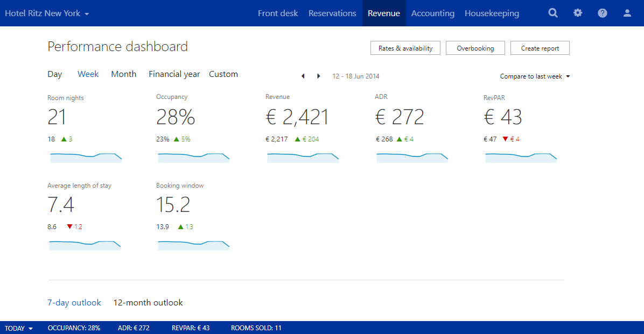The width and height of the screenshot is (644, 334).
Task: Click the Booking window sparkline chart
Action: 193,245
